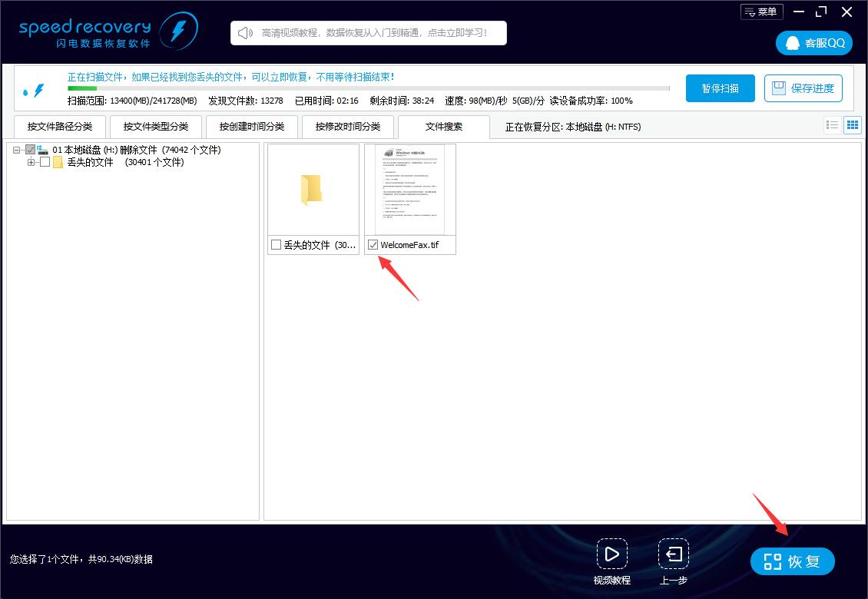This screenshot has height=599, width=868.
Task: Uncheck the WelcomeFax.tif checkbox
Action: pos(373,244)
